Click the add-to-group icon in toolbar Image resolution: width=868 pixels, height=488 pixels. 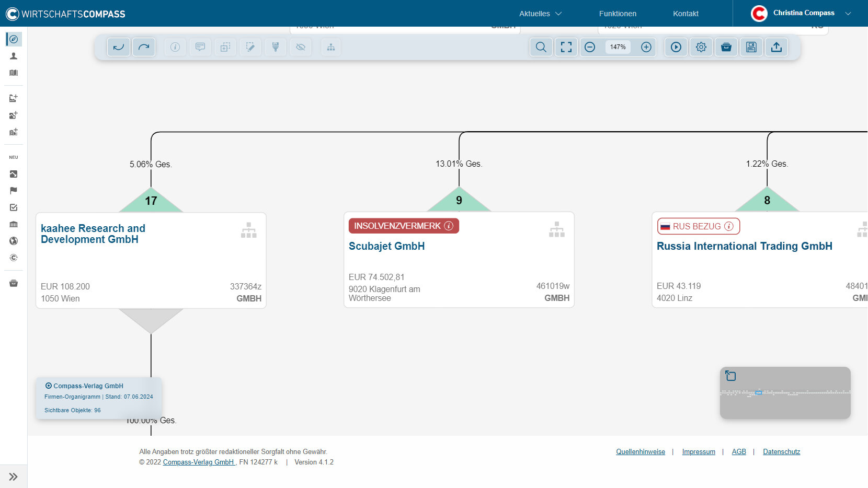[x=225, y=47]
